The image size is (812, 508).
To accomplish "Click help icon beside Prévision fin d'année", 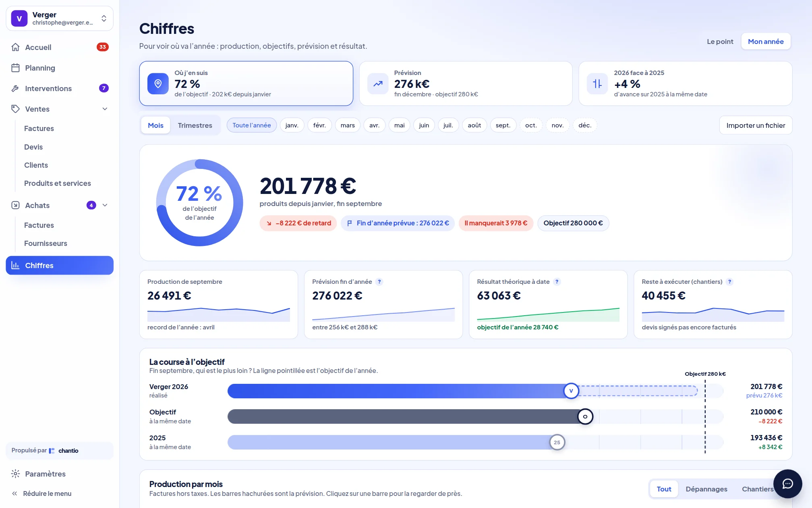I will click(379, 282).
